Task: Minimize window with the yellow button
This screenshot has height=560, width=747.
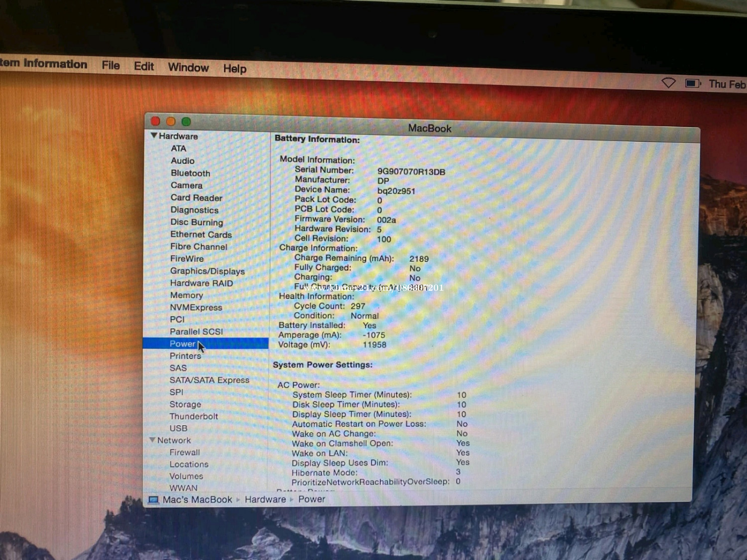Action: (171, 121)
